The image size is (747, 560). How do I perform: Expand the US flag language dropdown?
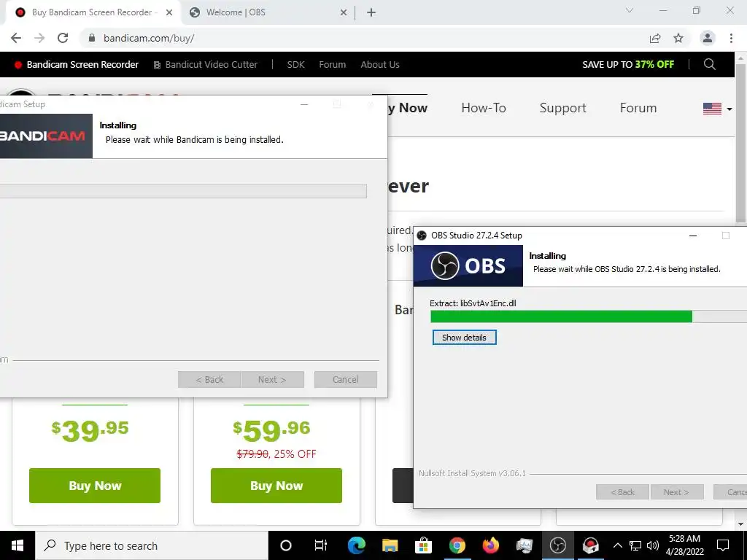718,109
